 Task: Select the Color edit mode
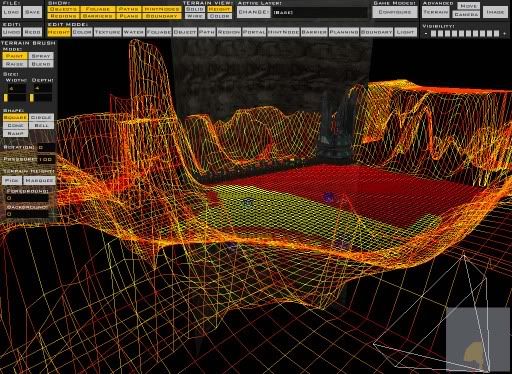tap(82, 32)
